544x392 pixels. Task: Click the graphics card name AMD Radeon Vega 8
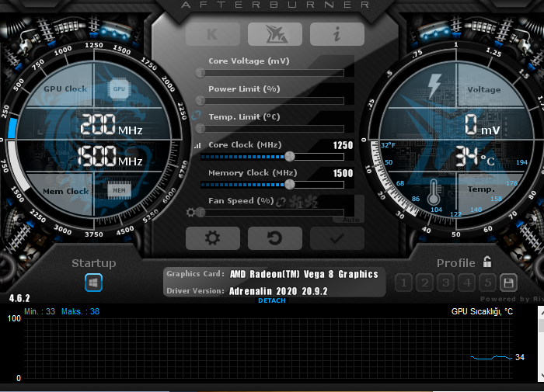click(304, 274)
